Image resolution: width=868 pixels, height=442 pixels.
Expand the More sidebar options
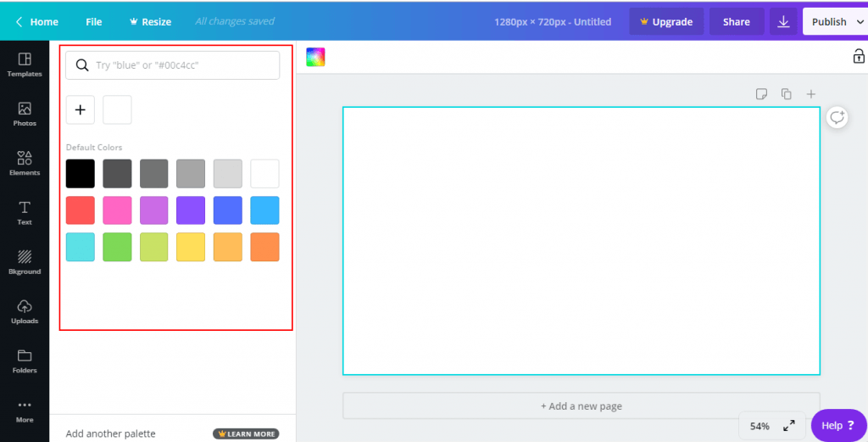[x=25, y=411]
